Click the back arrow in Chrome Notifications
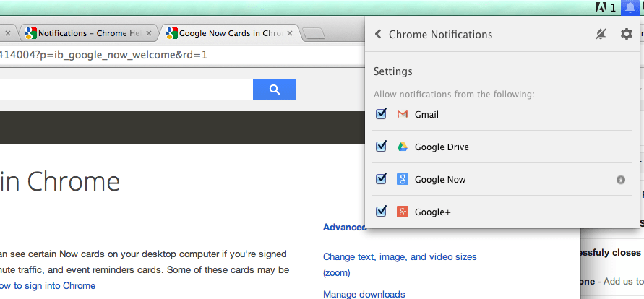 [x=378, y=35]
